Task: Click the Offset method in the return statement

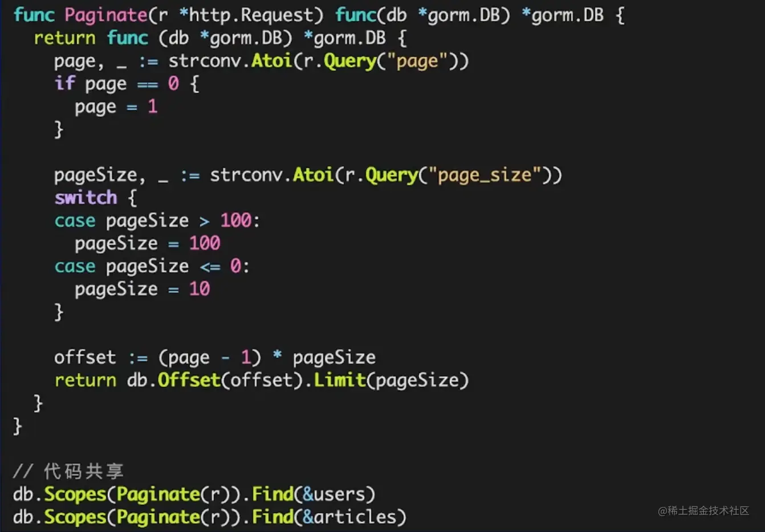Action: pyautogui.click(x=189, y=380)
